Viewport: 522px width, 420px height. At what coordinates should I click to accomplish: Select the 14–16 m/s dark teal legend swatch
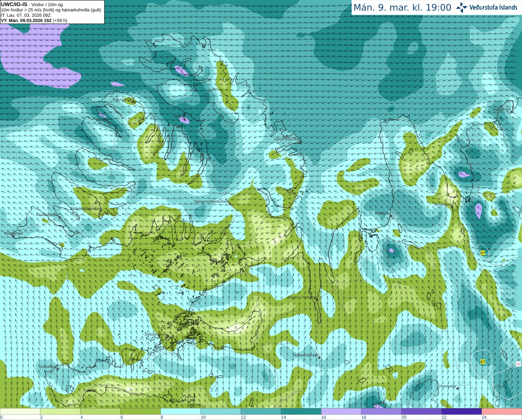(301, 411)
